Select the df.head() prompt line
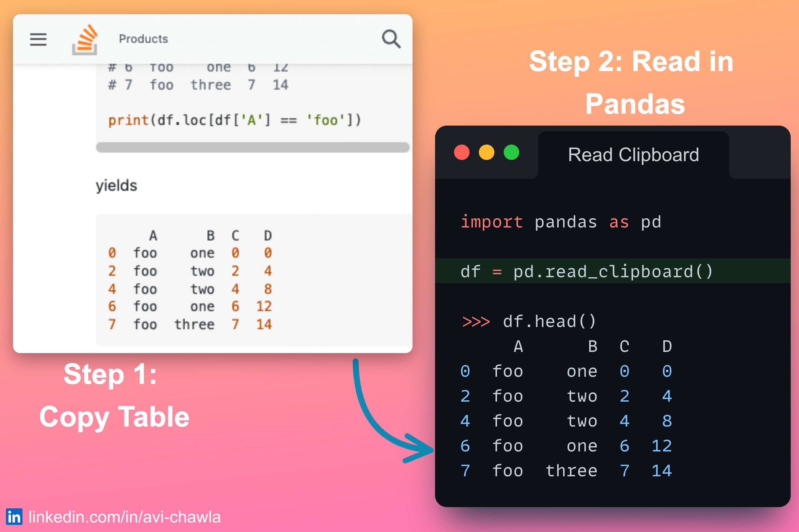799x532 pixels. [x=529, y=321]
